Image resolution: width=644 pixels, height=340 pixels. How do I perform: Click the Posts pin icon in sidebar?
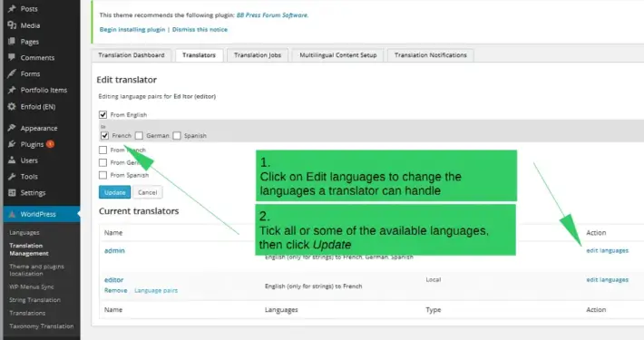pyautogui.click(x=12, y=9)
